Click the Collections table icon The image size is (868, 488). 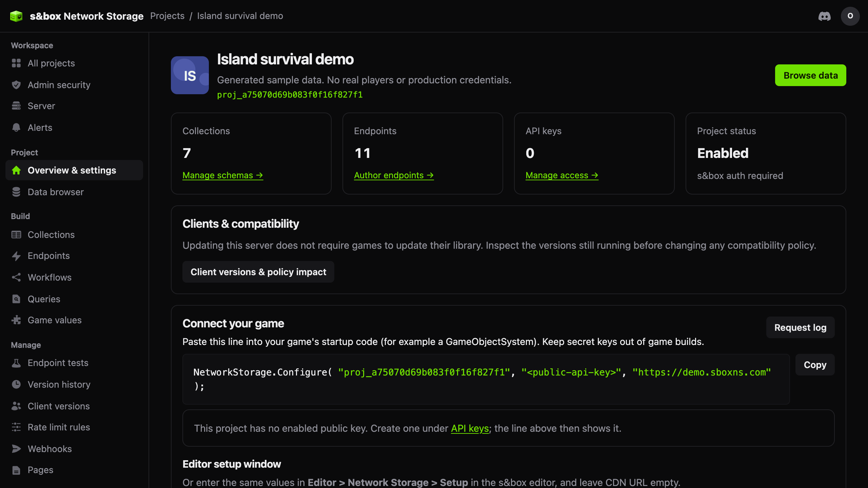coord(16,235)
